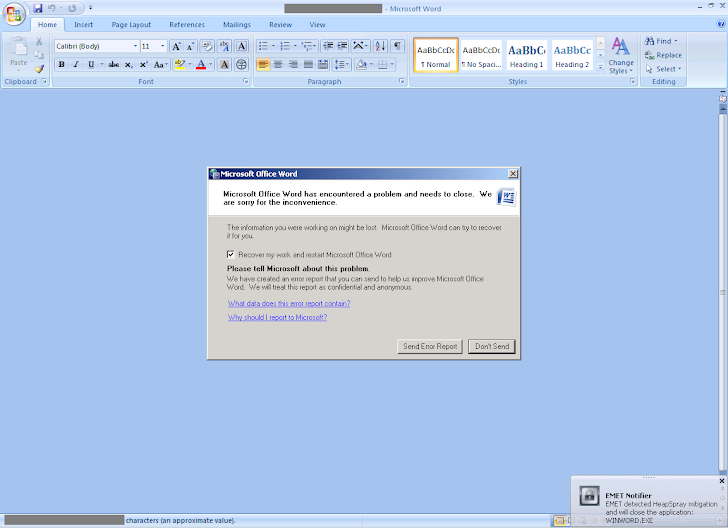This screenshot has width=728, height=528.
Task: Uncheck Recover my work checkbox
Action: click(x=231, y=254)
